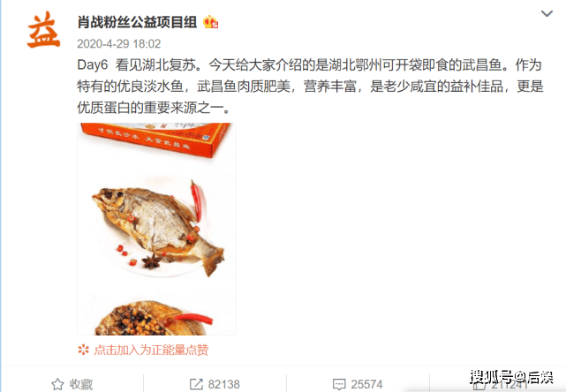
Task: Open comments via the 25574 count
Action: click(x=366, y=384)
